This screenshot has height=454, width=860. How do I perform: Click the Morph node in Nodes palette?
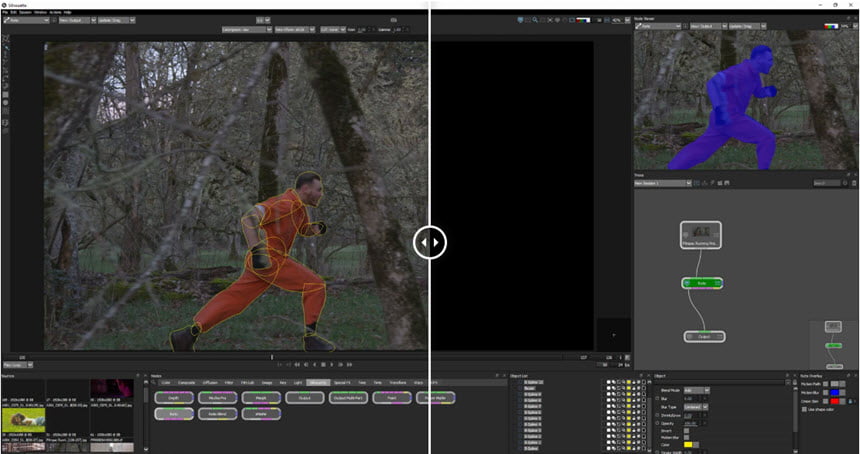click(x=261, y=398)
